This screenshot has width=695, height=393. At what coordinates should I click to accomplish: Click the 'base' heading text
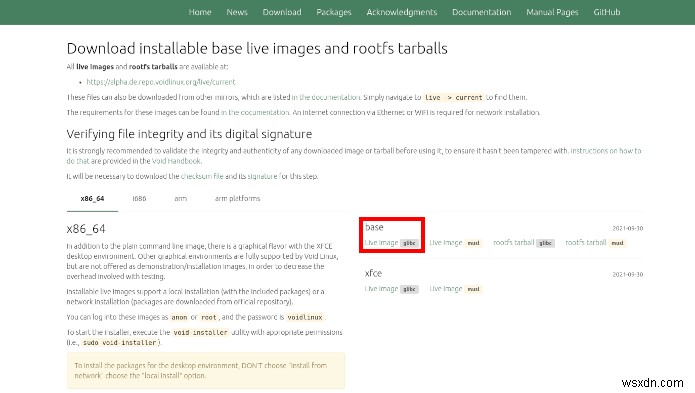(x=374, y=227)
